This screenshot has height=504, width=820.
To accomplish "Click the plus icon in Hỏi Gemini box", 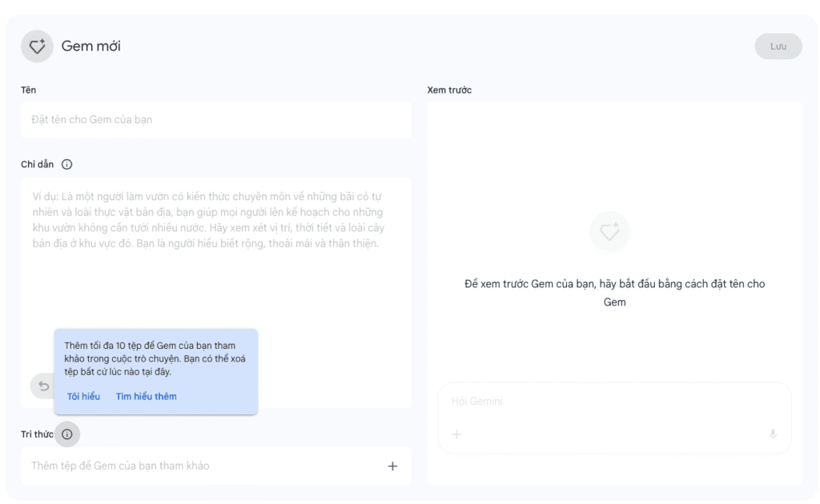I will pyautogui.click(x=456, y=434).
